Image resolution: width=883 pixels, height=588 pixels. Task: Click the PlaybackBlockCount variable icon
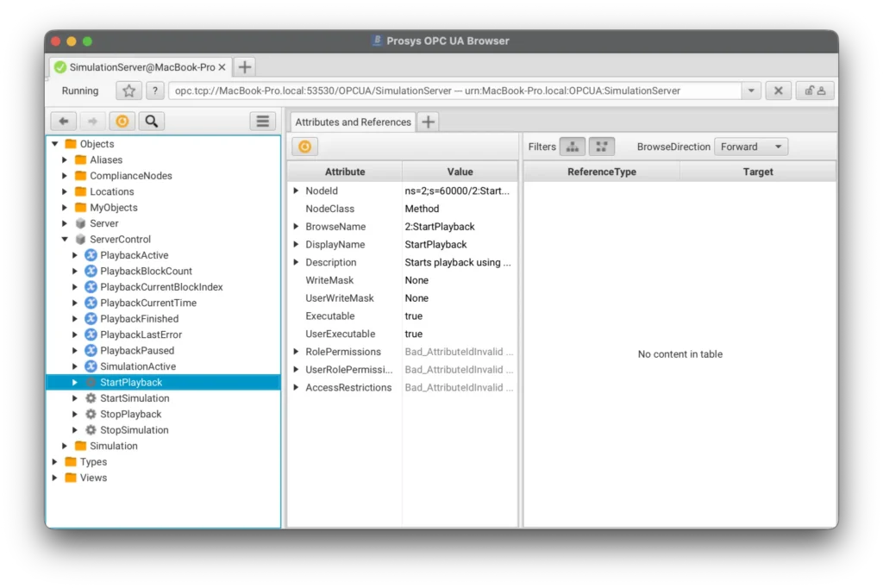[91, 271]
